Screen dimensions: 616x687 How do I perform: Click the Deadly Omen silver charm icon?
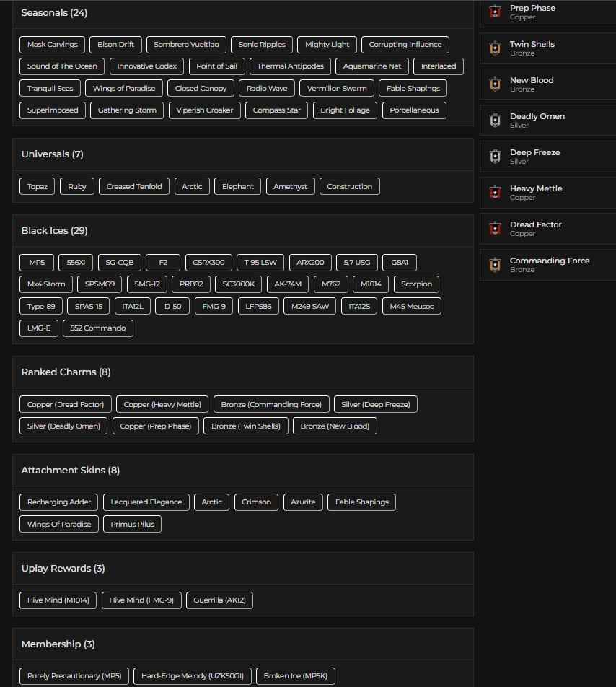tap(495, 121)
